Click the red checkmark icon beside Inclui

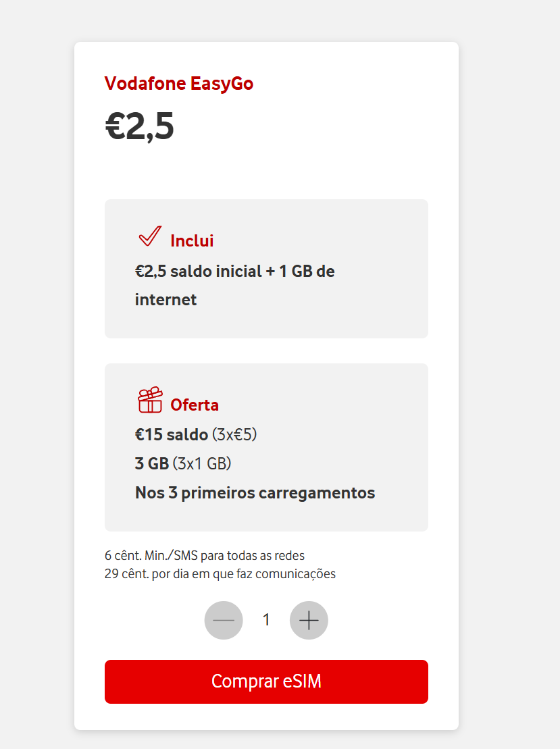click(x=149, y=237)
